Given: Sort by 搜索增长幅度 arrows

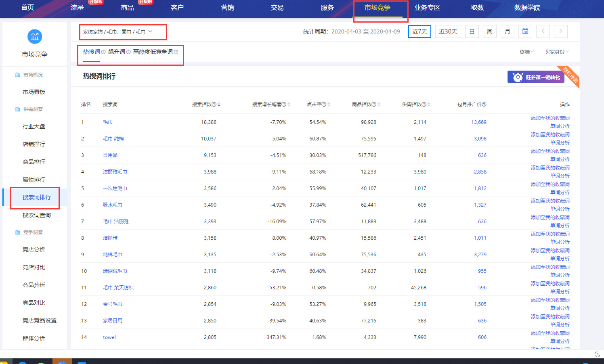Looking at the screenshot, I should click(x=289, y=105).
